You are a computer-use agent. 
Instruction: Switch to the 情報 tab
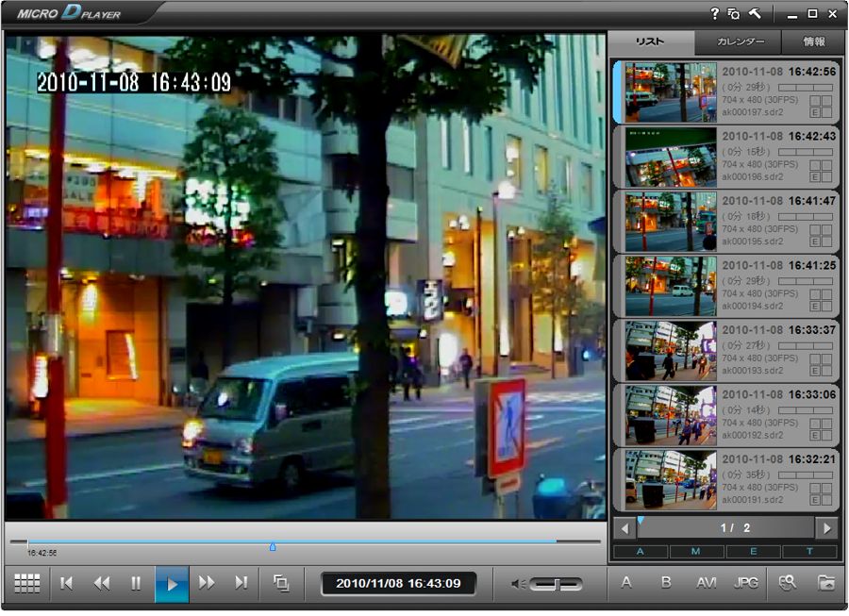pyautogui.click(x=813, y=42)
